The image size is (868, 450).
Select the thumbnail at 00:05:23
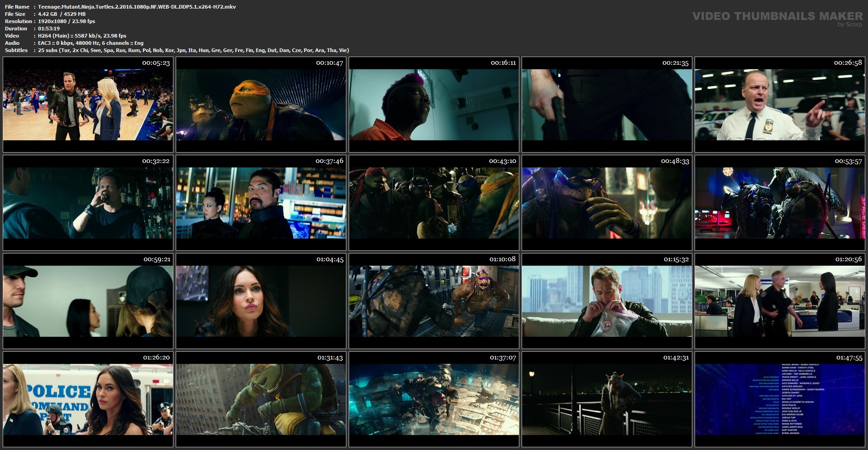(88, 105)
